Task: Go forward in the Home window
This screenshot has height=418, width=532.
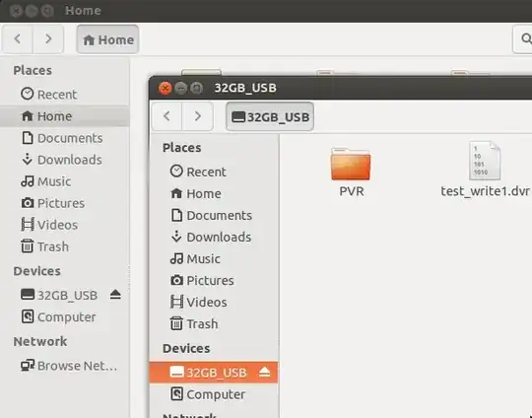Action: pyautogui.click(x=48, y=39)
